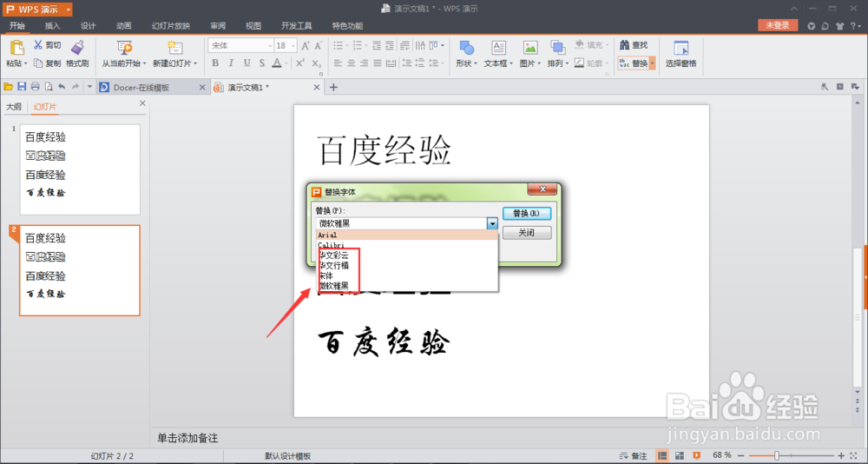Image resolution: width=868 pixels, height=464 pixels.
Task: Click the zoom slider handle
Action: (x=777, y=455)
